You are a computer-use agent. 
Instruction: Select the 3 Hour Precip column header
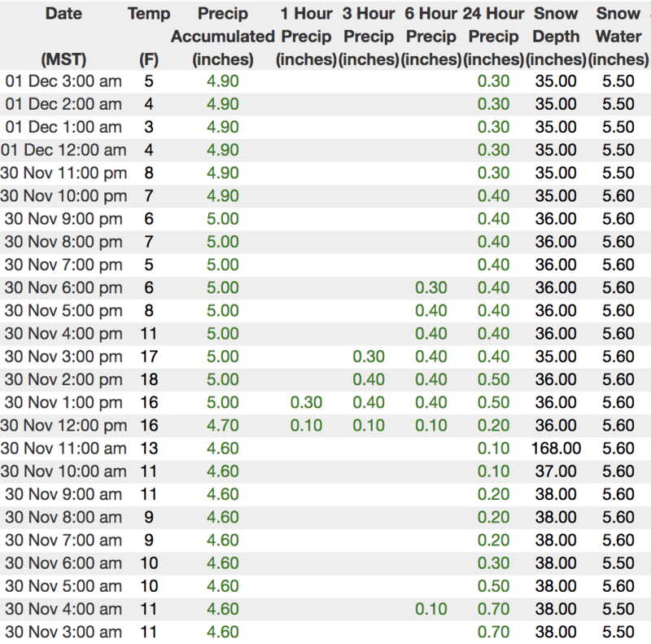click(x=369, y=37)
